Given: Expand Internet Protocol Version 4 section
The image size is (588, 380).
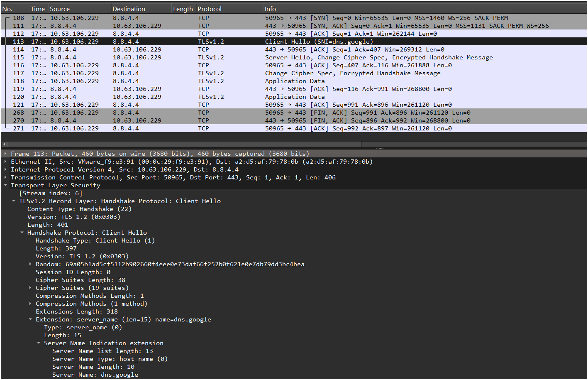Looking at the screenshot, I should pyautogui.click(x=5, y=169).
